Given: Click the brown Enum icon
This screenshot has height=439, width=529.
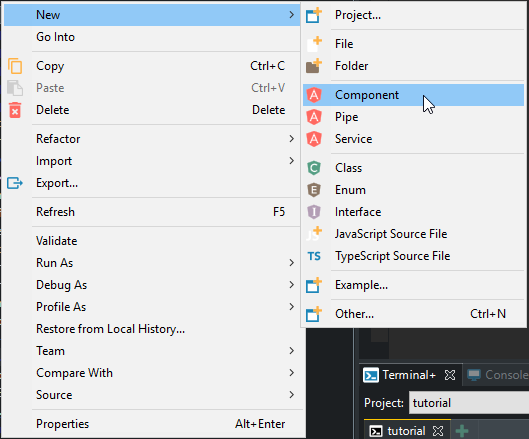Looking at the screenshot, I should pos(314,190).
